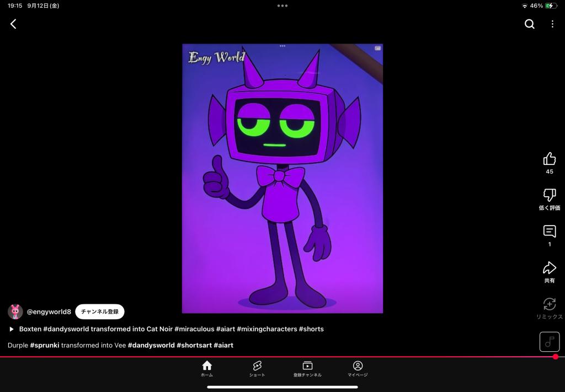Tap the back arrow icon
The height and width of the screenshot is (392, 565).
coord(13,24)
